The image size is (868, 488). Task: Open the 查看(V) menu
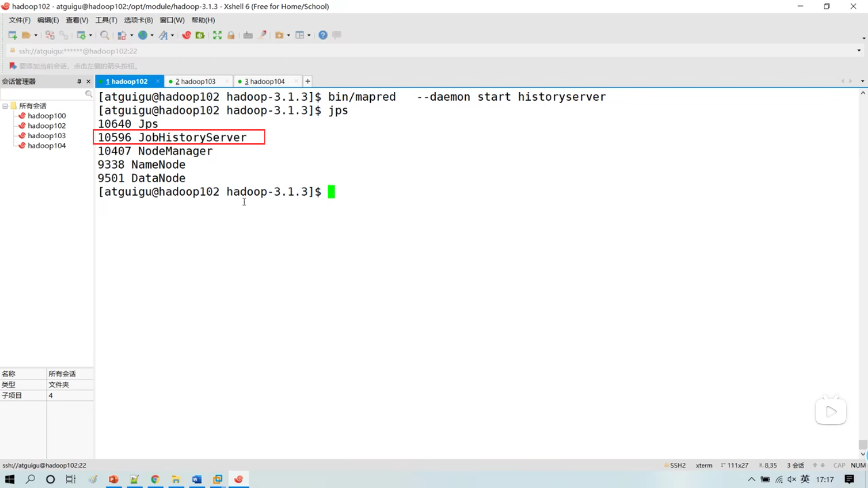pos(77,20)
